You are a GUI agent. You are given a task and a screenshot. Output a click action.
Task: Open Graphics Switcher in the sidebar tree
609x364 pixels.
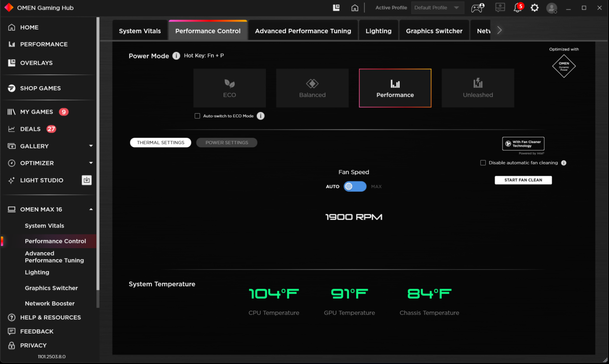tap(51, 288)
